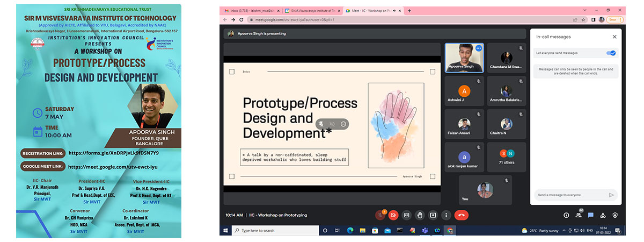Go forward in browser
Screen dimensions: 644x242
point(233,20)
